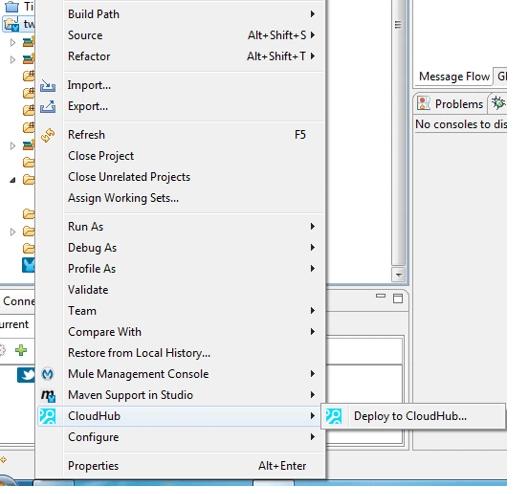Minimize the bottom view panel
The image size is (520, 494).
(380, 296)
